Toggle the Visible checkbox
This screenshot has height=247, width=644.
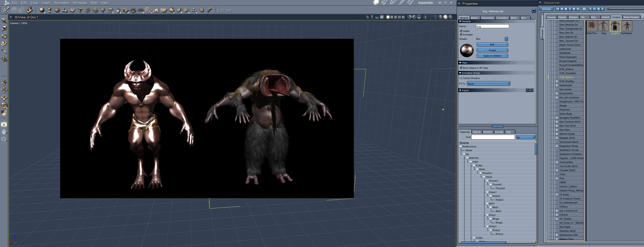(x=461, y=31)
